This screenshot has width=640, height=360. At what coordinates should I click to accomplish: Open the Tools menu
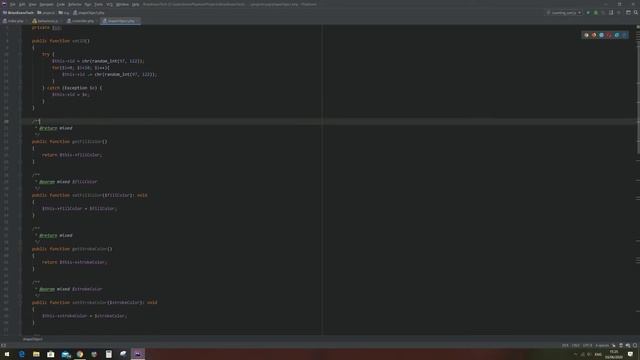coord(98,4)
